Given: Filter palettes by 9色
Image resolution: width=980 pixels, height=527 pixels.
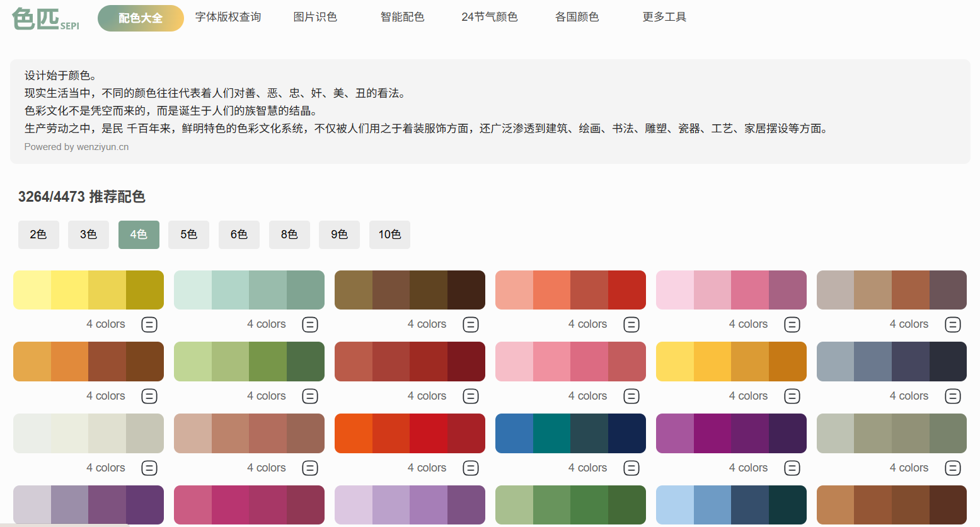Looking at the screenshot, I should tap(339, 235).
